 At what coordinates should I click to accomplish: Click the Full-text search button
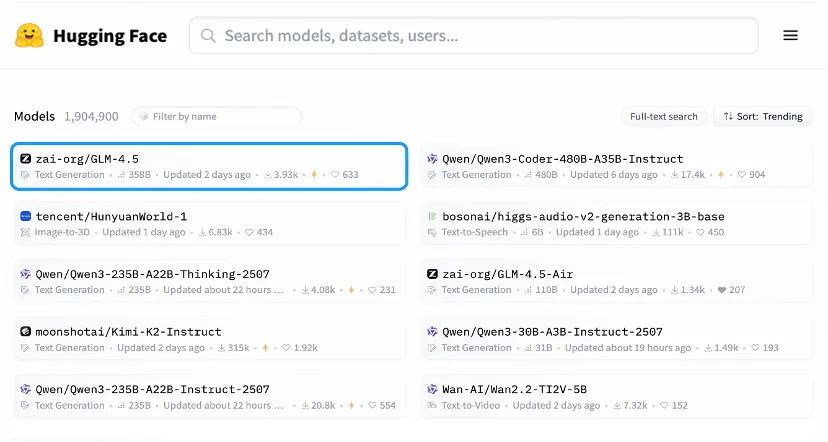coord(664,116)
